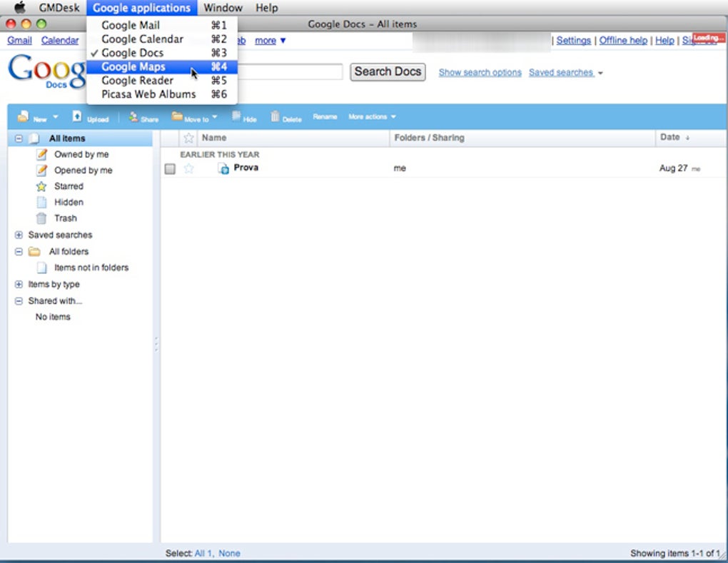The image size is (728, 563).
Task: Collapse the All folders node
Action: click(19, 252)
